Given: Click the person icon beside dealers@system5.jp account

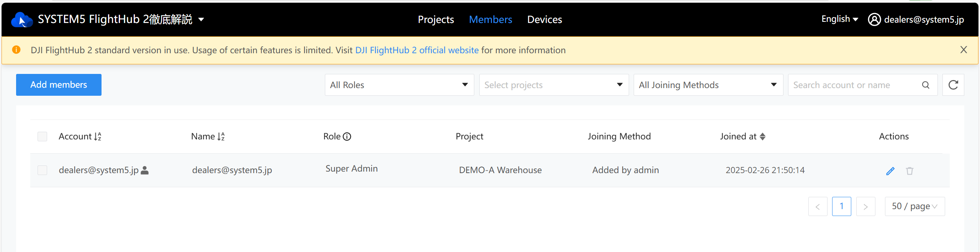Looking at the screenshot, I should [144, 170].
